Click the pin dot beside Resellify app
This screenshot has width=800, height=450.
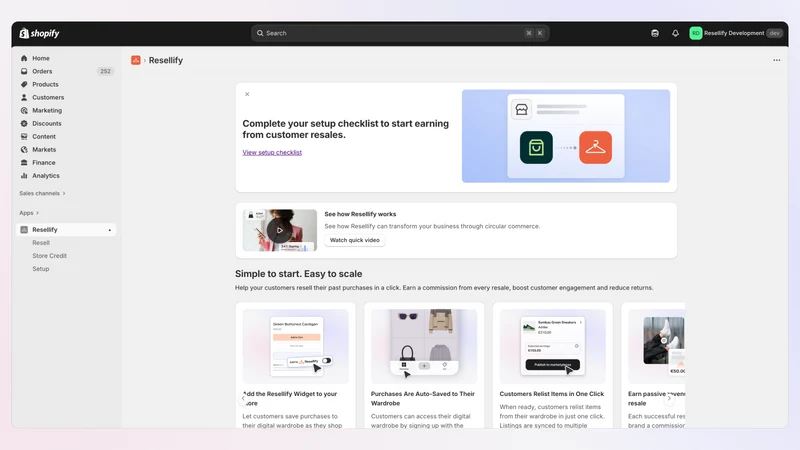pyautogui.click(x=110, y=230)
